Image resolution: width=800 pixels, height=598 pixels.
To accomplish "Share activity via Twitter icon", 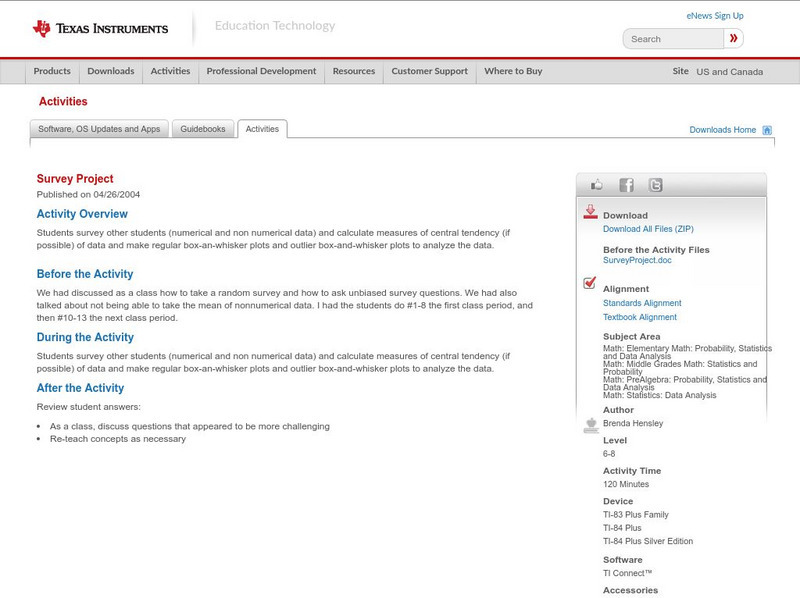I will [x=655, y=185].
